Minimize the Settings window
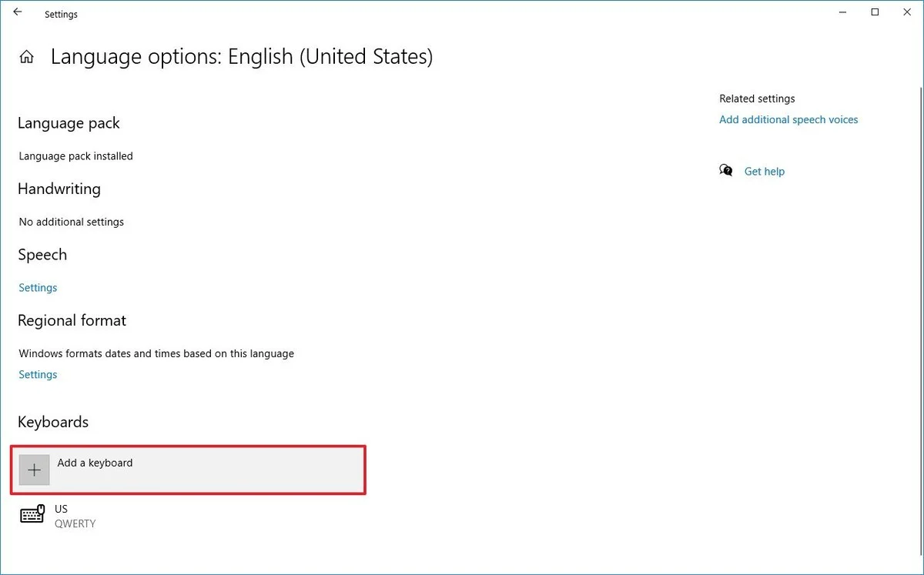 [840, 12]
